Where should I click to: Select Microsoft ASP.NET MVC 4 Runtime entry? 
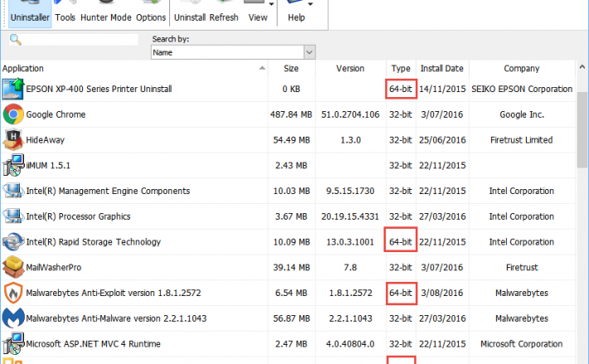93,344
